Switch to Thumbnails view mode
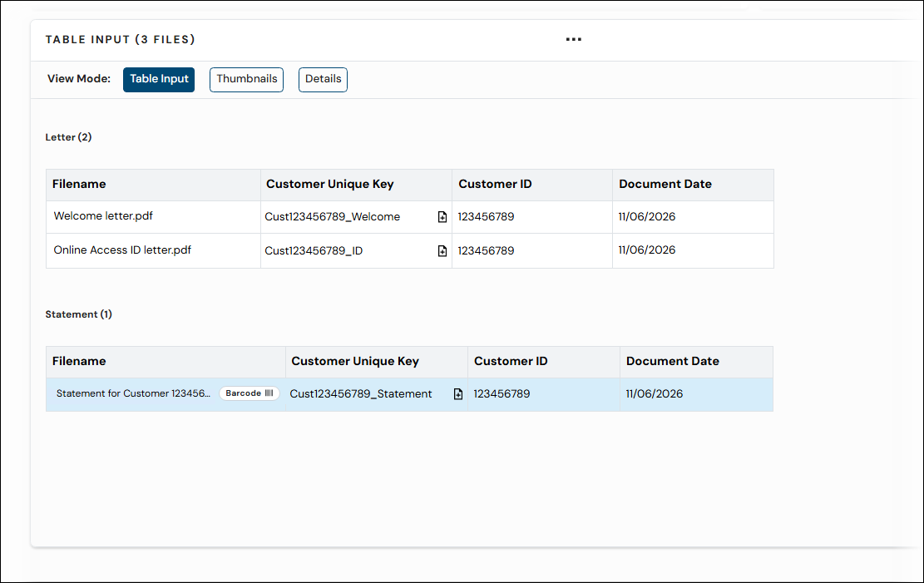Viewport: 924px width, 583px height. click(x=246, y=80)
